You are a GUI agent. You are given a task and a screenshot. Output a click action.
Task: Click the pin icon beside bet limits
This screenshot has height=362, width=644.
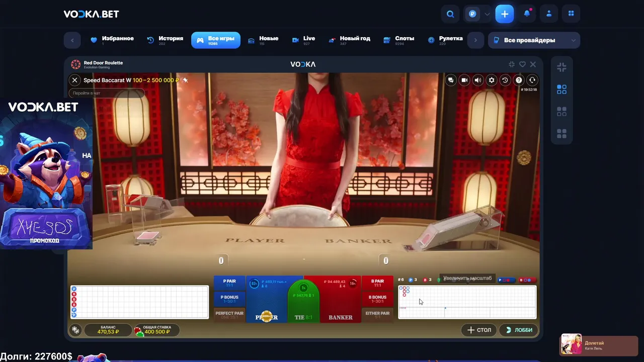(x=185, y=80)
